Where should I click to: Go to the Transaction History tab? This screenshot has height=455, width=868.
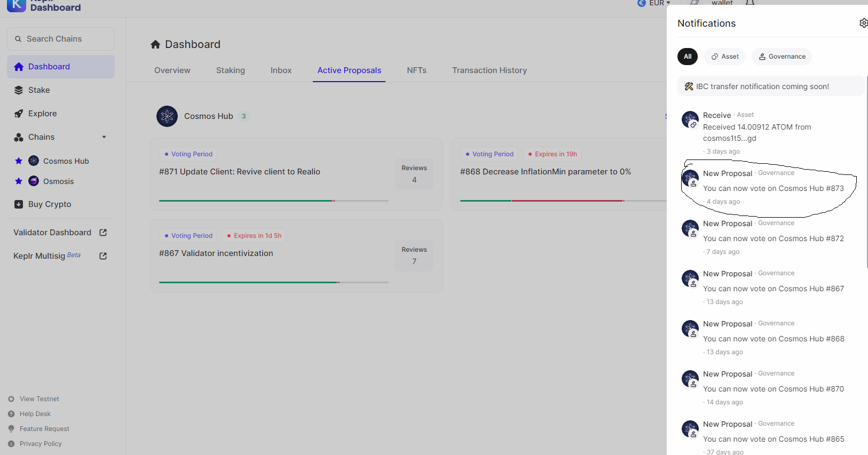[490, 70]
